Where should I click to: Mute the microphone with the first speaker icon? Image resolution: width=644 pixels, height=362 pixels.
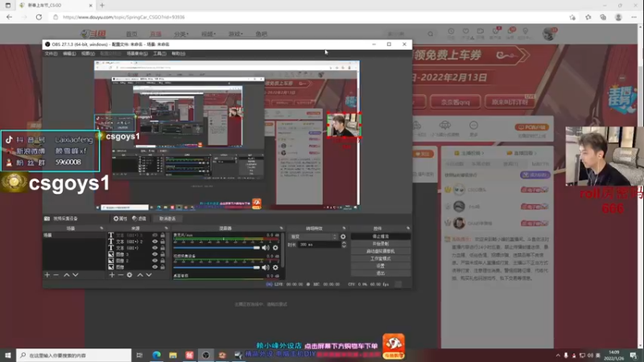pyautogui.click(x=266, y=248)
